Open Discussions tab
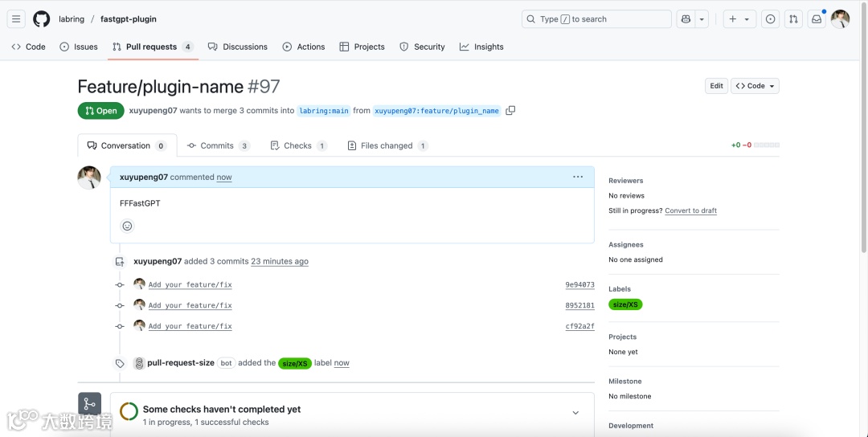This screenshot has height=437, width=868. point(238,47)
